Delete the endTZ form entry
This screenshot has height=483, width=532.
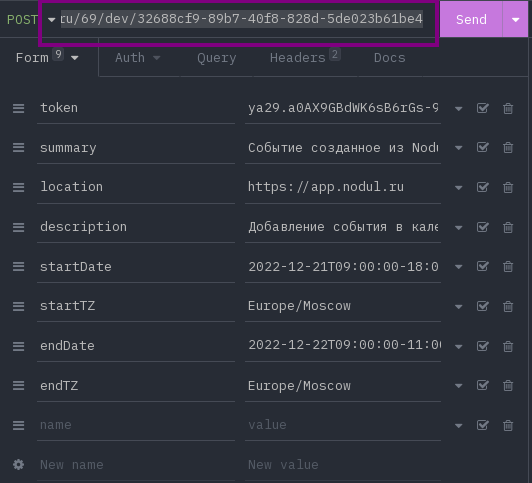[508, 386]
